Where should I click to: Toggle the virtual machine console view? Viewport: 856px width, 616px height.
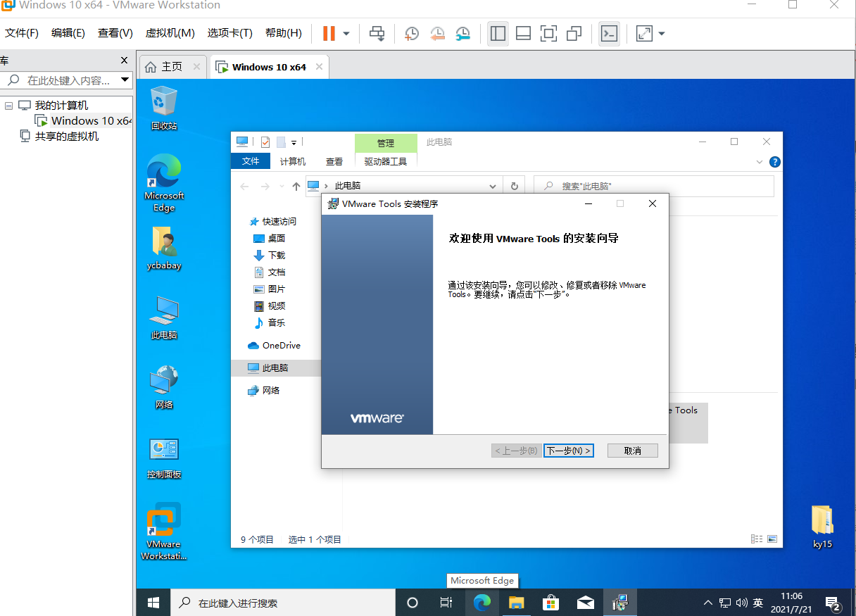[x=609, y=33]
